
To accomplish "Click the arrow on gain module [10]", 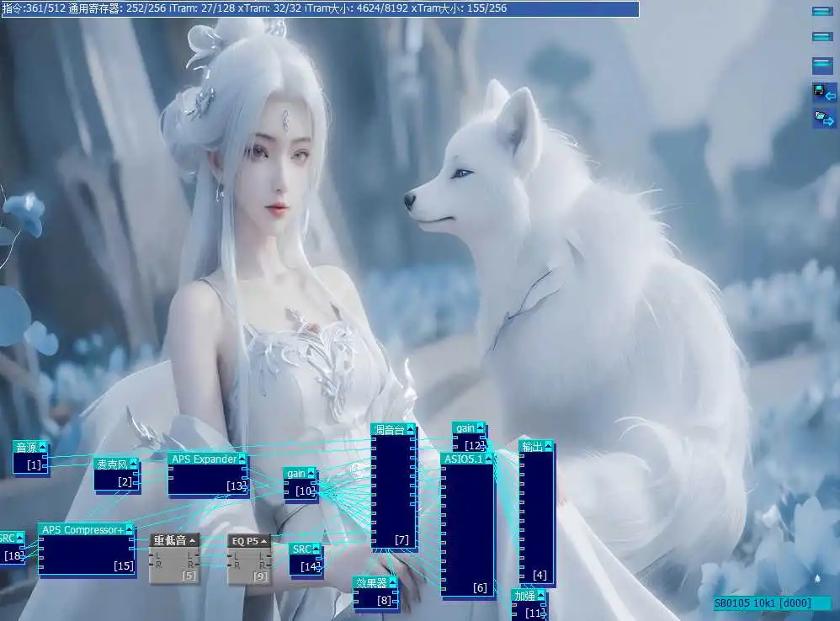I will coord(311,473).
